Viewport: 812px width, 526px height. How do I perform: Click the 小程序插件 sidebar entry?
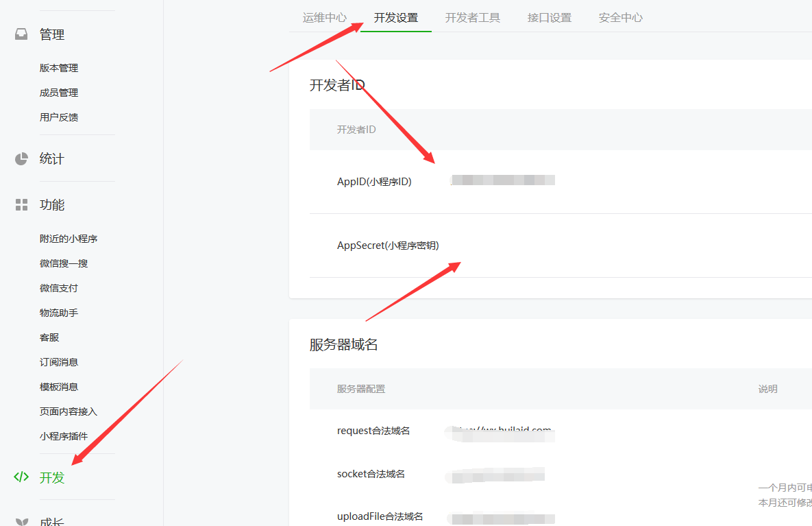tap(65, 435)
